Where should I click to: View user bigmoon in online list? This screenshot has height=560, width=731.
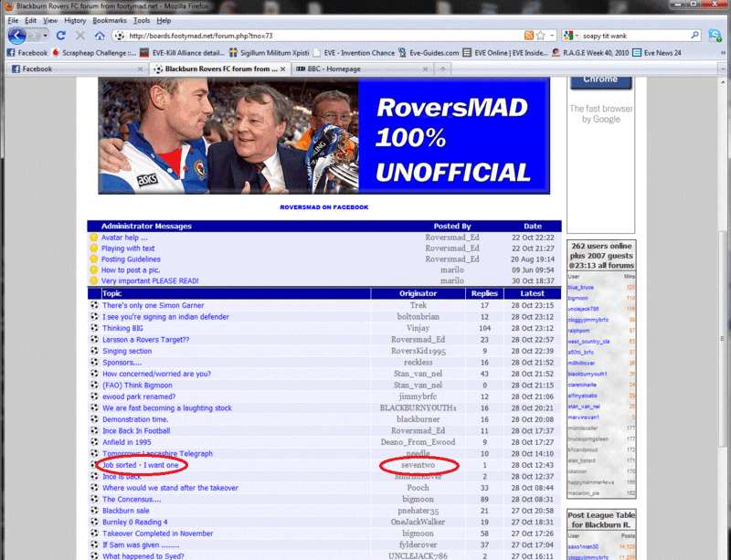(x=577, y=298)
